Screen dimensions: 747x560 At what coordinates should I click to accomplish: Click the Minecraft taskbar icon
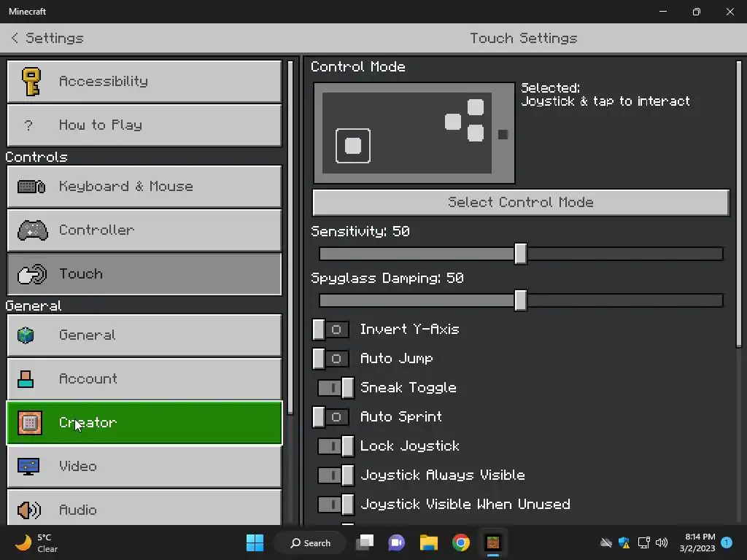(493, 542)
